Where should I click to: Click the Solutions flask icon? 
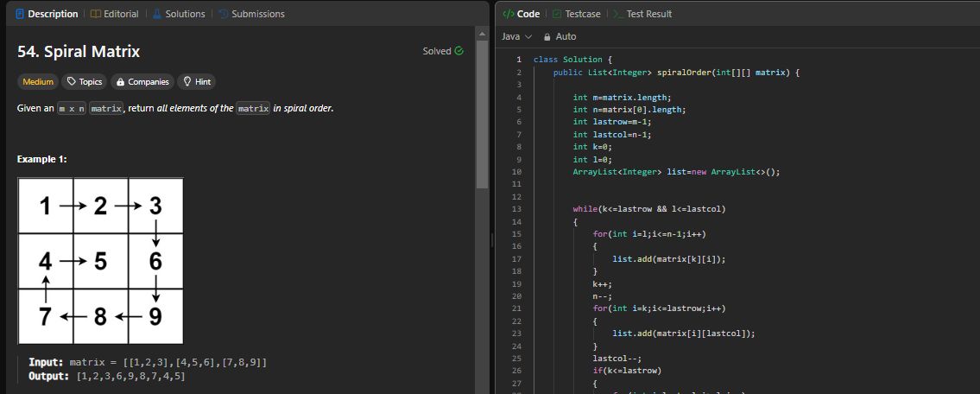click(157, 14)
